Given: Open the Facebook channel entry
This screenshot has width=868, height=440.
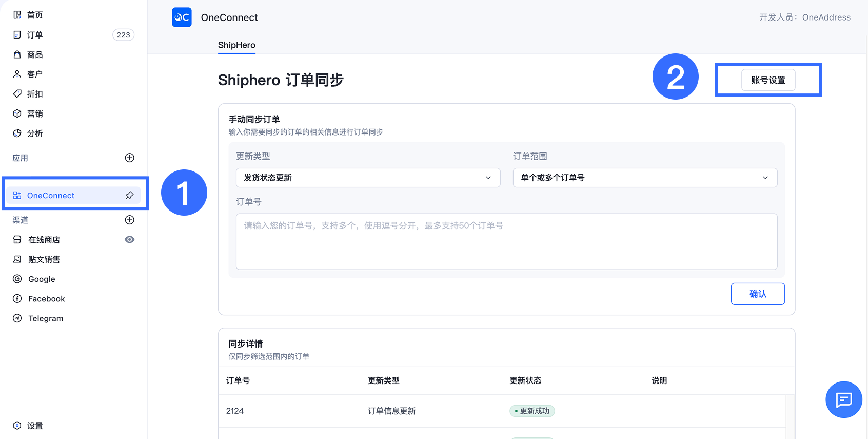Looking at the screenshot, I should (47, 298).
